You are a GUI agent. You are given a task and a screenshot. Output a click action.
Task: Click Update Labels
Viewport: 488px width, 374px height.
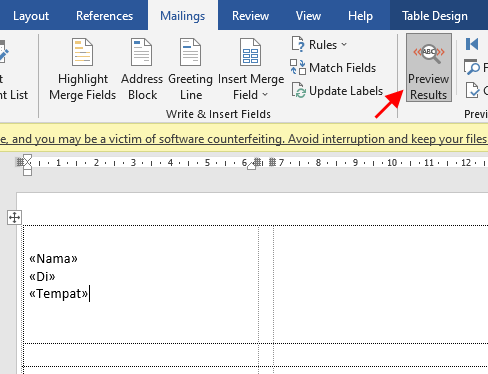337,91
